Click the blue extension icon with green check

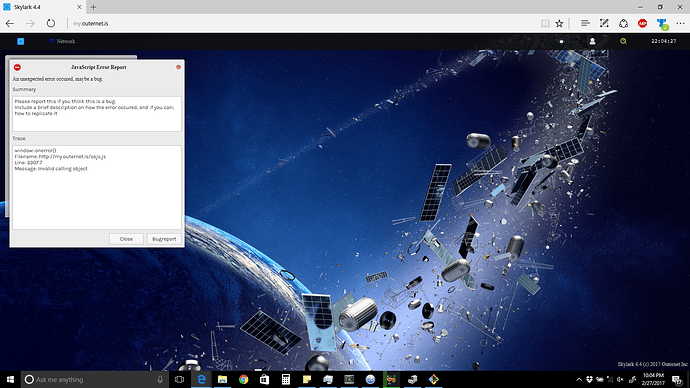pyautogui.click(x=662, y=24)
